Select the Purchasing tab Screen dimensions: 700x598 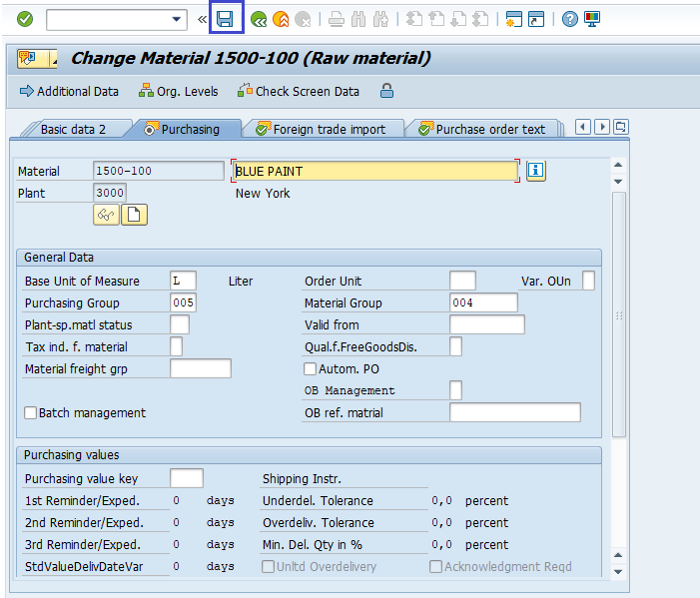coord(182,130)
